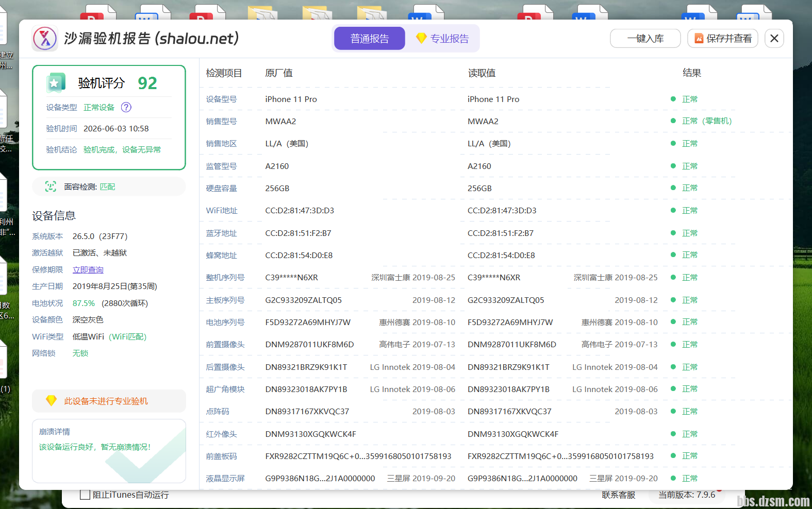
Task: Click the 该设备运行良好 crash details text
Action: point(95,447)
